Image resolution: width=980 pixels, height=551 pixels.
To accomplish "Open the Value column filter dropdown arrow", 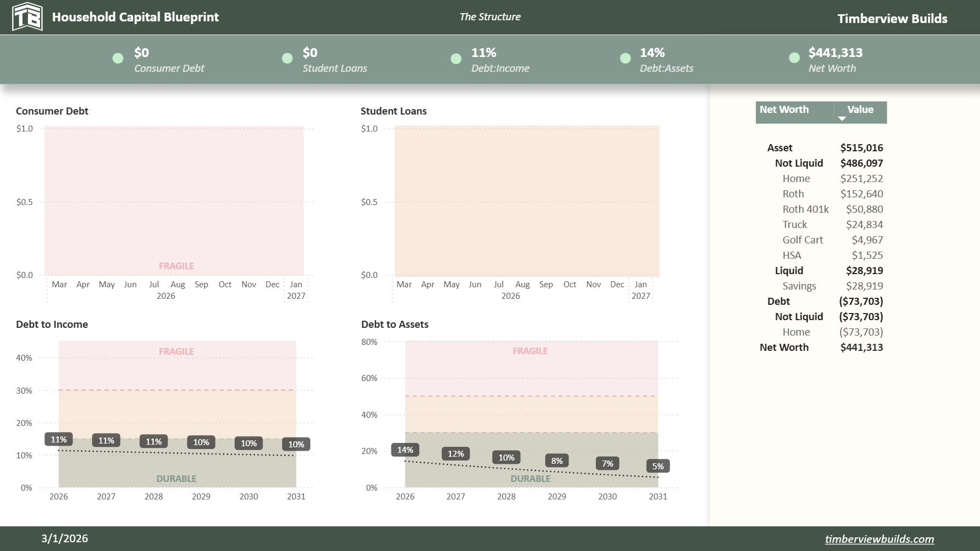I will point(842,118).
